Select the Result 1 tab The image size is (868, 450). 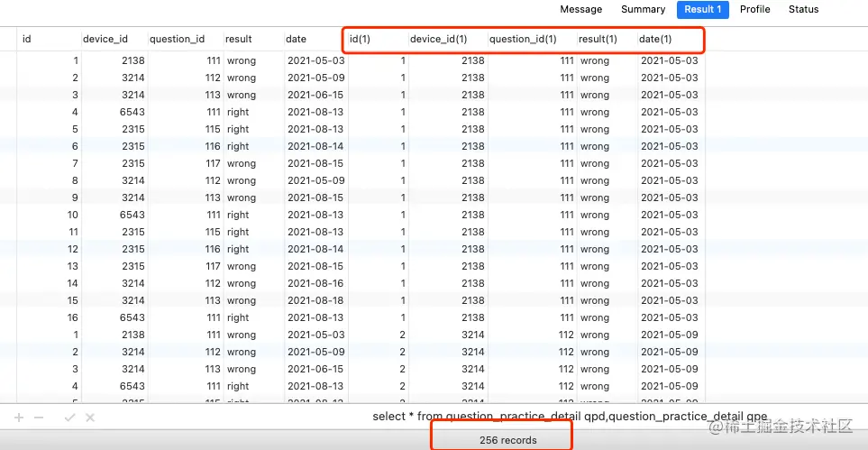click(x=702, y=9)
